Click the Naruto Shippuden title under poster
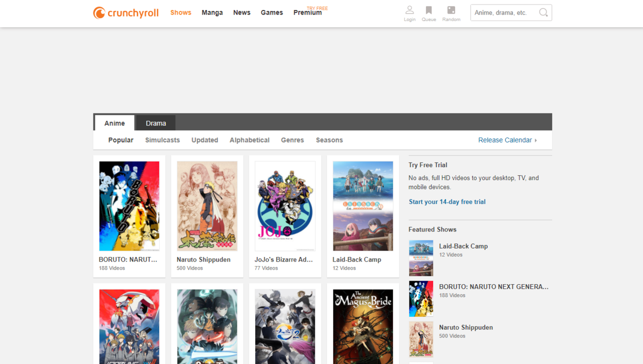 [203, 260]
